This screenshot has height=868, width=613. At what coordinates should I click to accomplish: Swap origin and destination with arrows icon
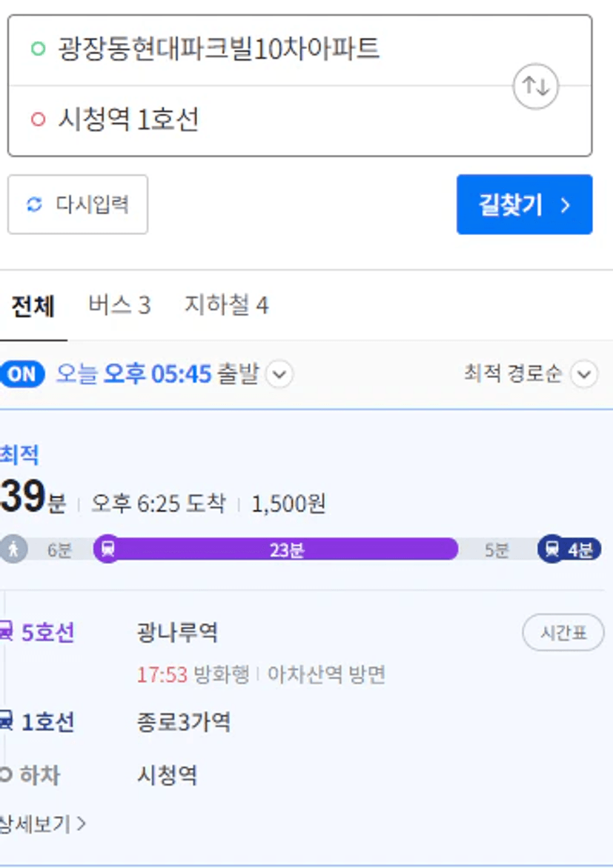tap(535, 87)
